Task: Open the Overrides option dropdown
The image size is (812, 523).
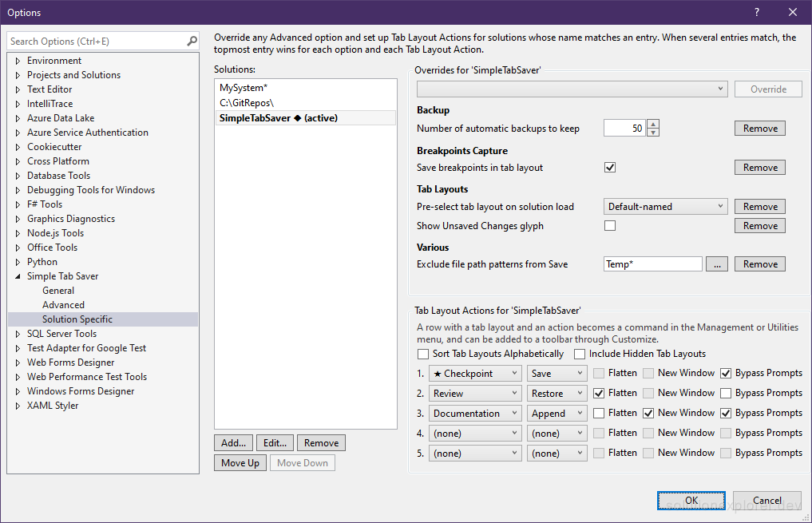Action: pos(572,89)
